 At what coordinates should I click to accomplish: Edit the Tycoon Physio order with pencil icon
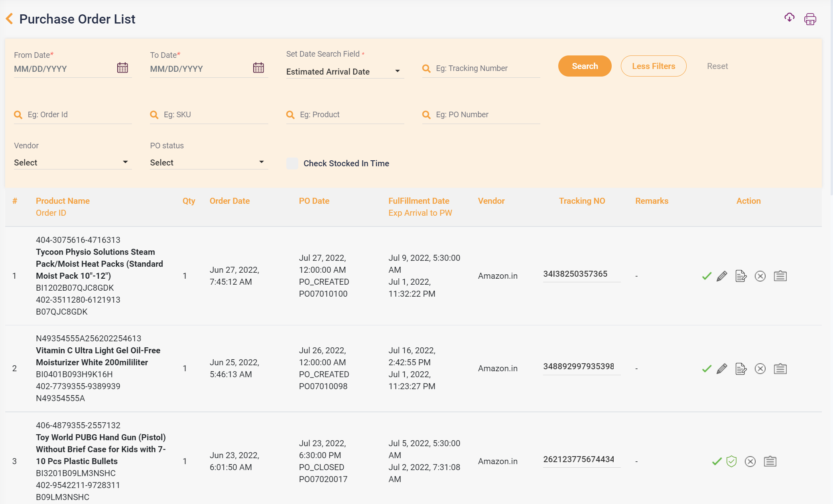point(722,276)
